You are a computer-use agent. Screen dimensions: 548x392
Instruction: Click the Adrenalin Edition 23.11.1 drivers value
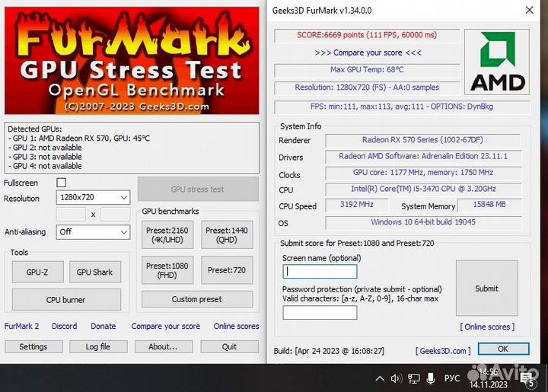pyautogui.click(x=423, y=156)
